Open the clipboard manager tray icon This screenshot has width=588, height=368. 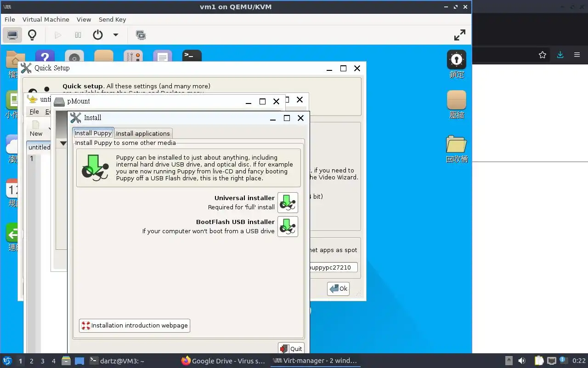[539, 361]
